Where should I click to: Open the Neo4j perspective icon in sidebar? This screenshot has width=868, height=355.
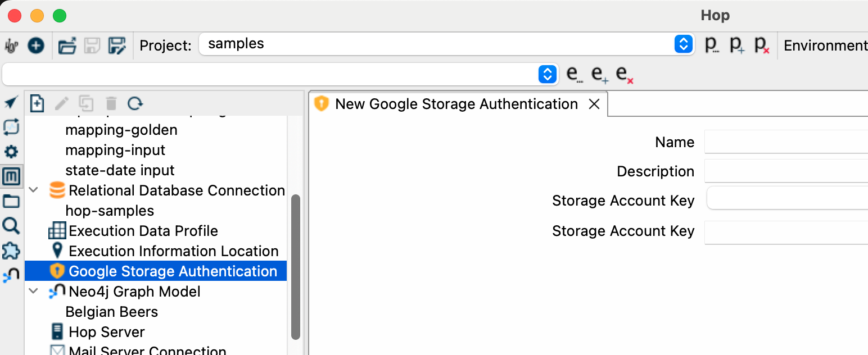pos(11,275)
